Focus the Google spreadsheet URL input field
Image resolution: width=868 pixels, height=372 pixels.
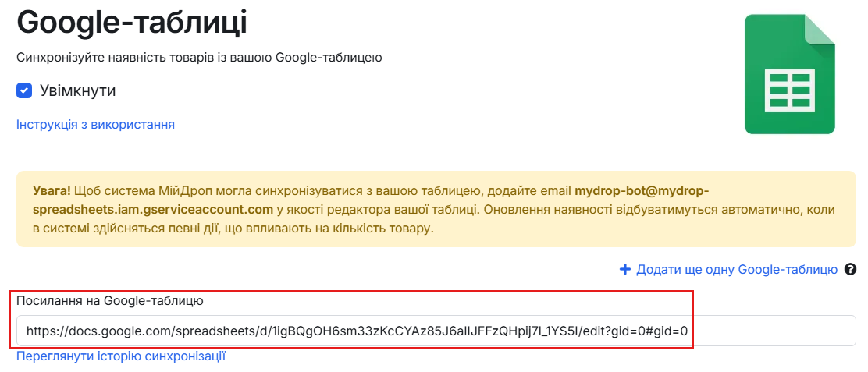pos(436,331)
